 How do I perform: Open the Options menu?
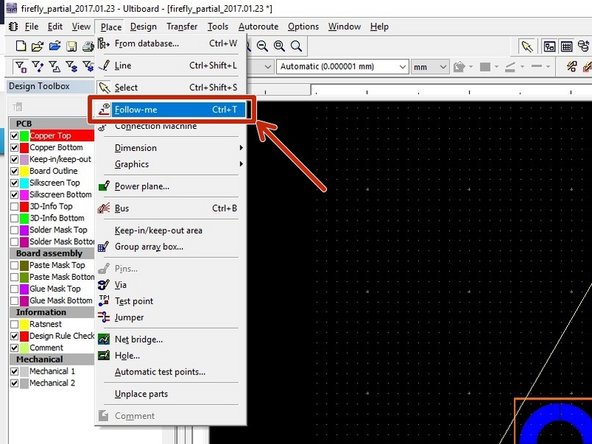tap(303, 27)
